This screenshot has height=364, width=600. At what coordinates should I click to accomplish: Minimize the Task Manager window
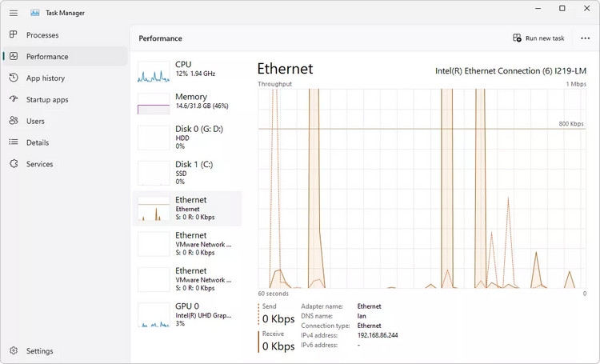[538, 9]
